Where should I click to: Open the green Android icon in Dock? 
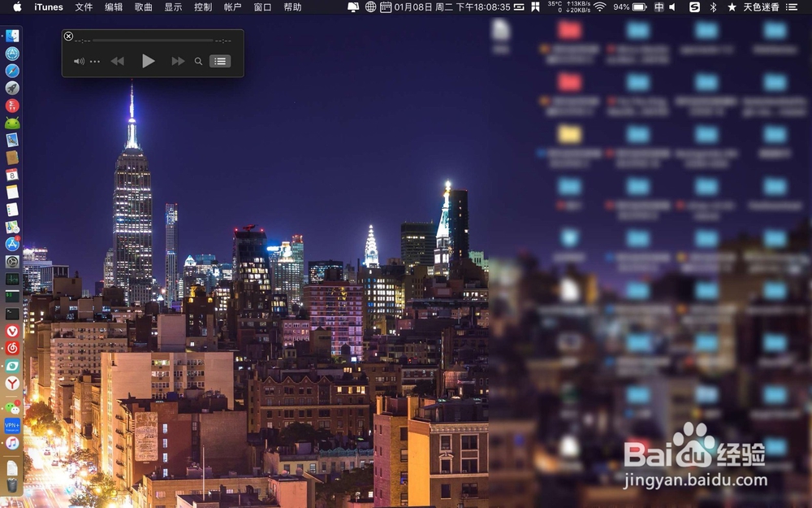(x=12, y=123)
